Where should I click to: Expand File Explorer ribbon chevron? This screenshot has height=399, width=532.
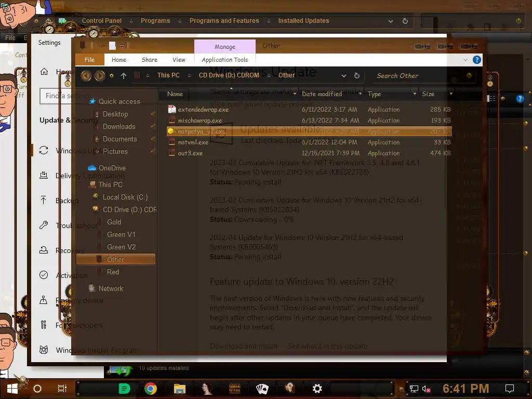point(465,60)
